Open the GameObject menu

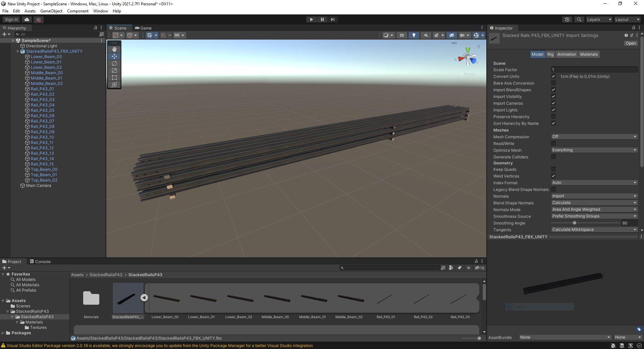pos(51,11)
